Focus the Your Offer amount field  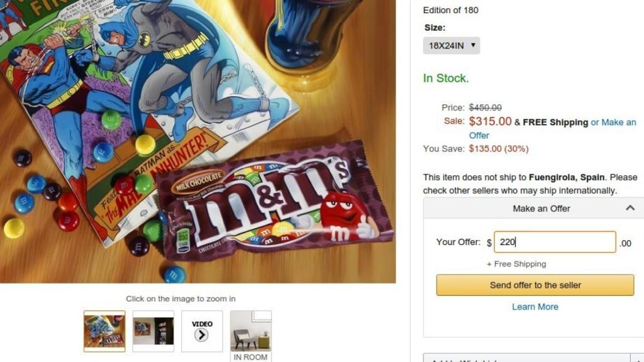(x=555, y=242)
